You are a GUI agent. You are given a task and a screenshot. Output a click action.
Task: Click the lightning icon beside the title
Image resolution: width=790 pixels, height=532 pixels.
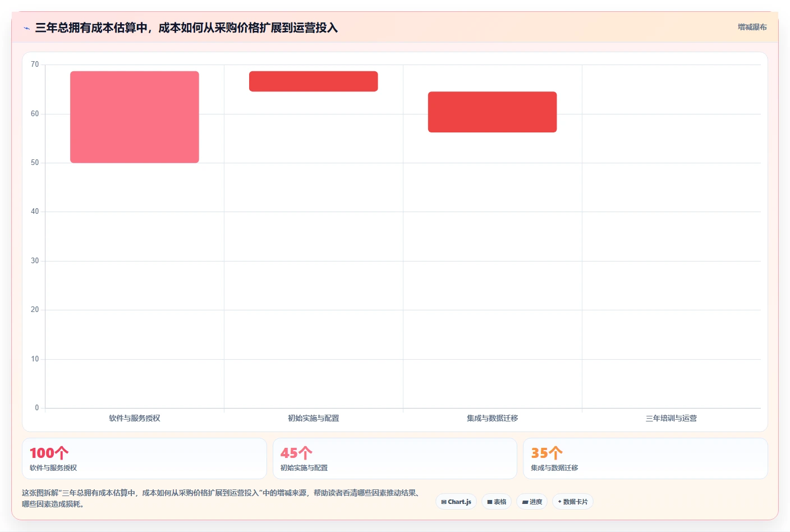tap(26, 28)
